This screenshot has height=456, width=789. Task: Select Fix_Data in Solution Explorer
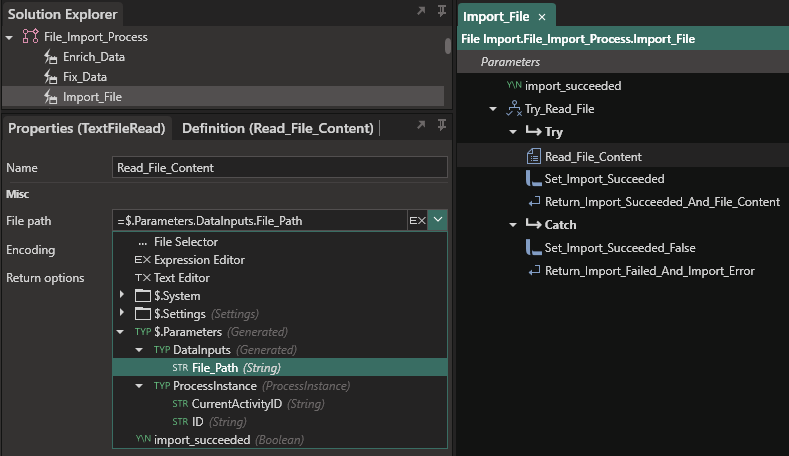pyautogui.click(x=85, y=77)
